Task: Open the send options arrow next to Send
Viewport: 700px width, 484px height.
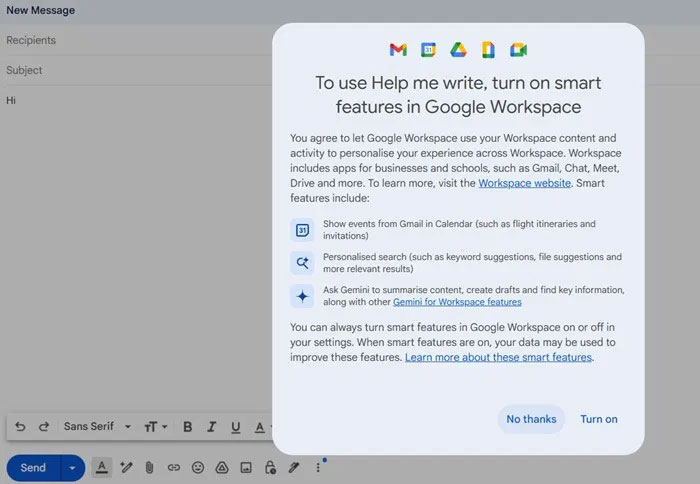Action: [x=72, y=467]
